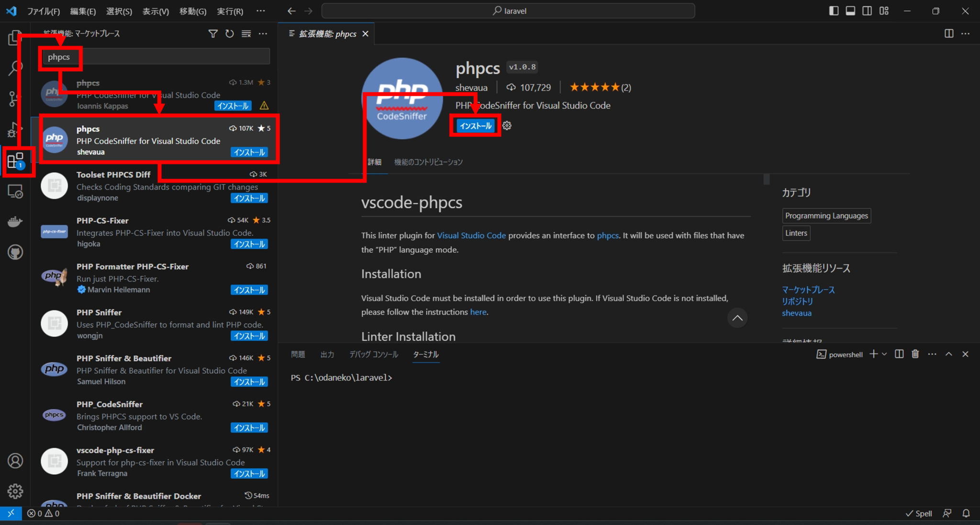This screenshot has height=525, width=980.
Task: Open the Search view
Action: tap(15, 67)
